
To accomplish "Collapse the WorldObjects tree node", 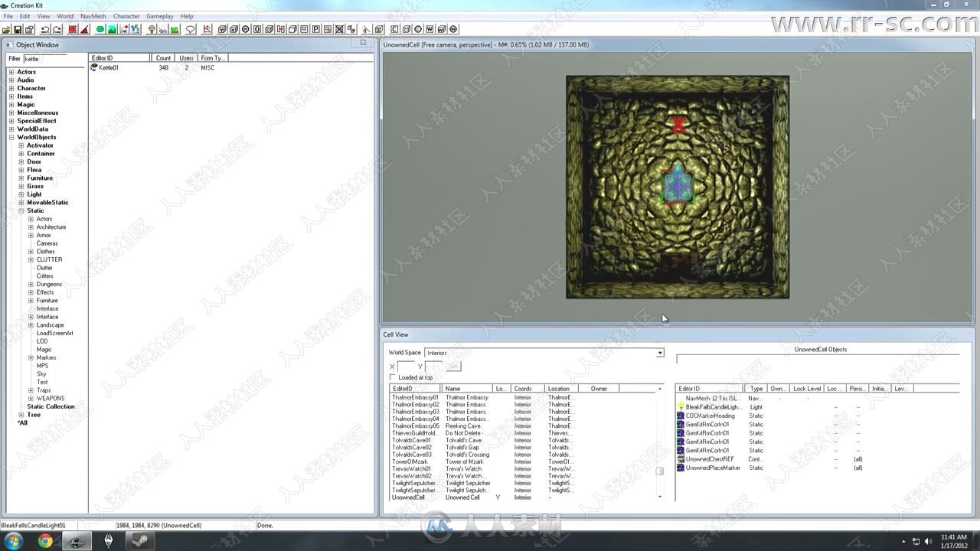I will (x=11, y=137).
